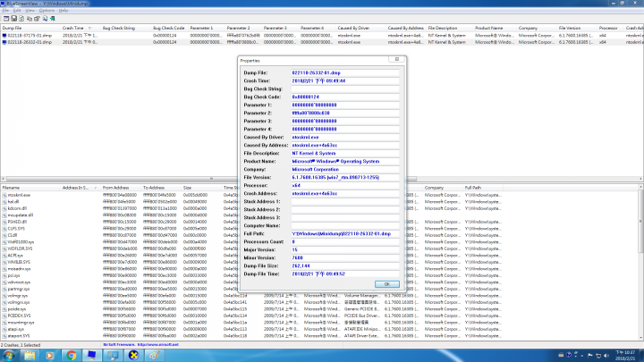
Task: Click the Properties toolbar icon
Action: [x=37, y=19]
